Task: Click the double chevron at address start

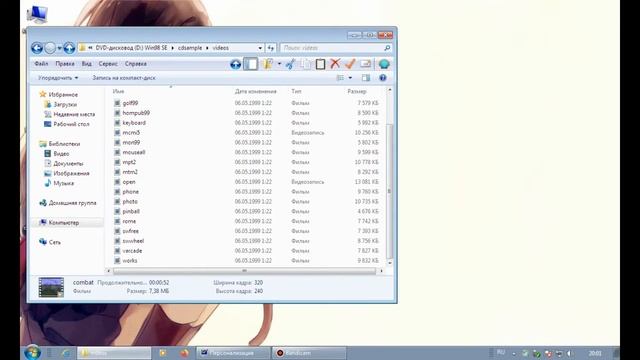Action: (x=90, y=48)
